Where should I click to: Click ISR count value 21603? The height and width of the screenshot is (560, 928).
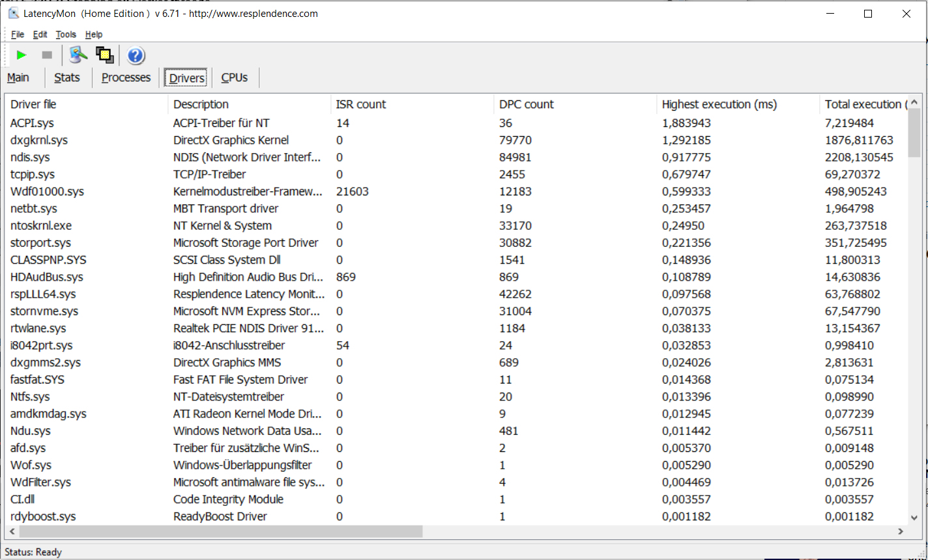[x=353, y=191]
